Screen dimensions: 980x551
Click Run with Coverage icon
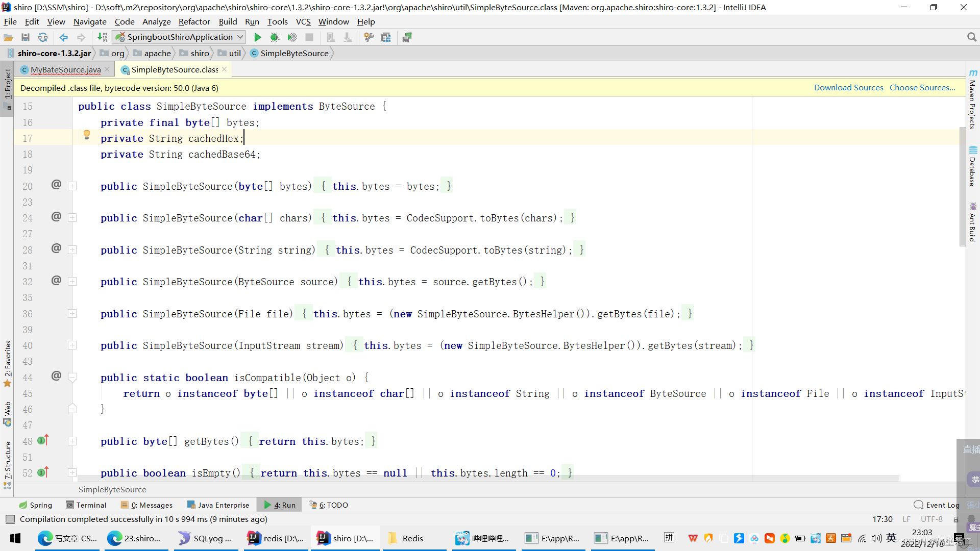pos(292,37)
